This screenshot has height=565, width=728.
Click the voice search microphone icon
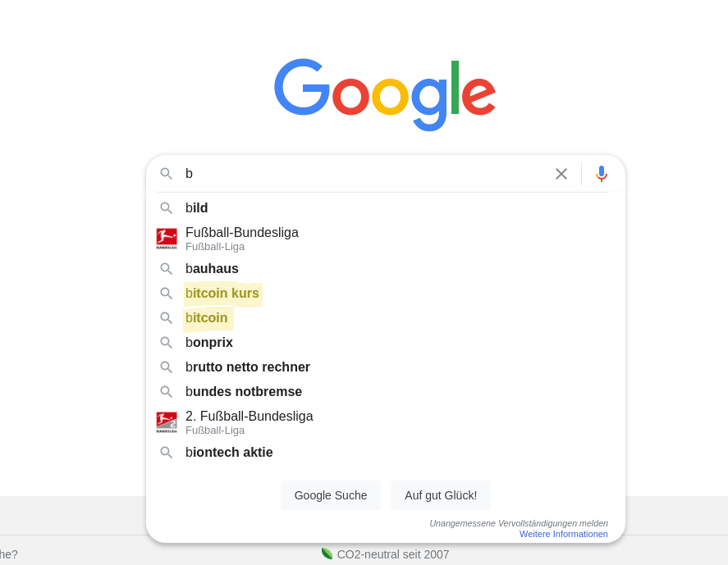pyautogui.click(x=602, y=174)
